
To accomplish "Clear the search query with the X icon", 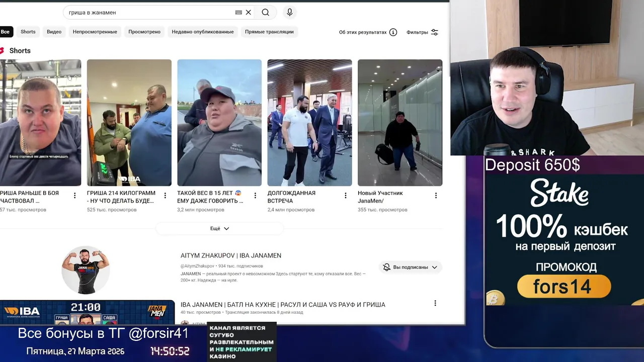I will (x=248, y=13).
